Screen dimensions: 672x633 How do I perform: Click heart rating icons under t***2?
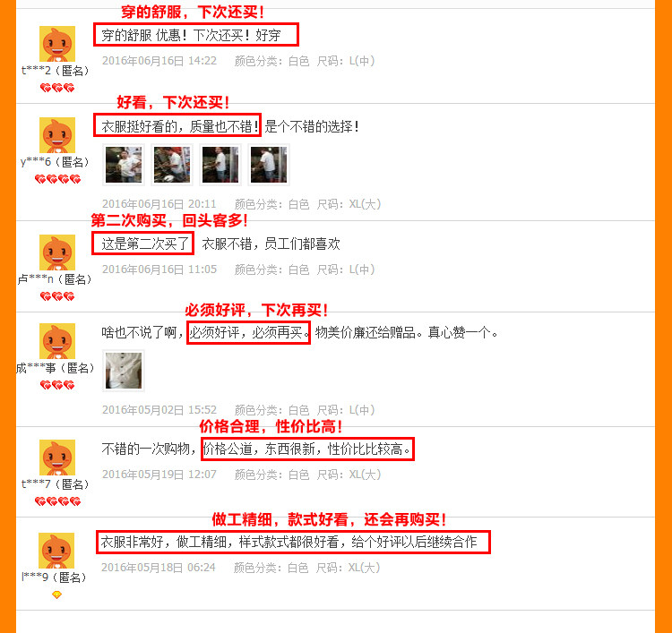pos(57,88)
